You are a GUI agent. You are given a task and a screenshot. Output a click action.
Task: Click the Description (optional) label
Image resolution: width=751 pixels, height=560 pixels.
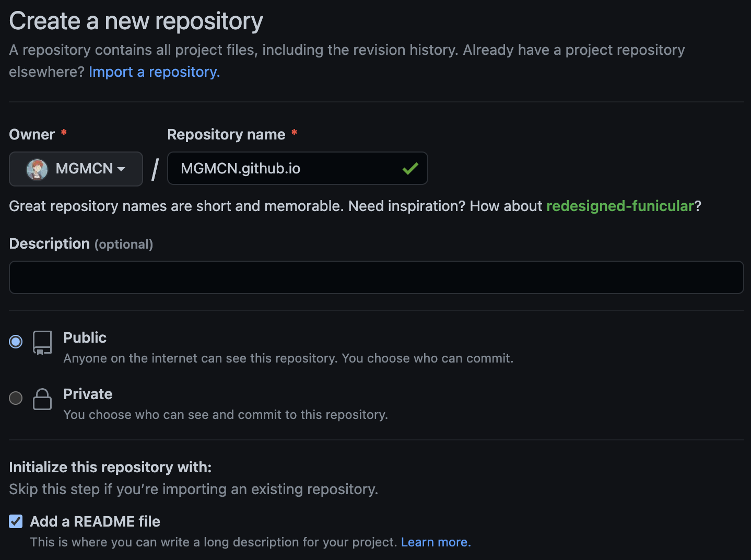tap(81, 244)
